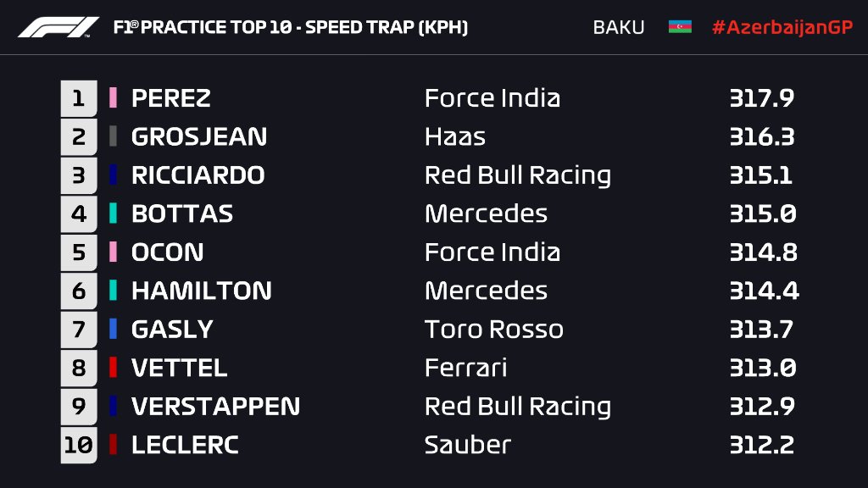Select driver name PEREZ
Viewport: 868px width, 488px height.
(171, 98)
